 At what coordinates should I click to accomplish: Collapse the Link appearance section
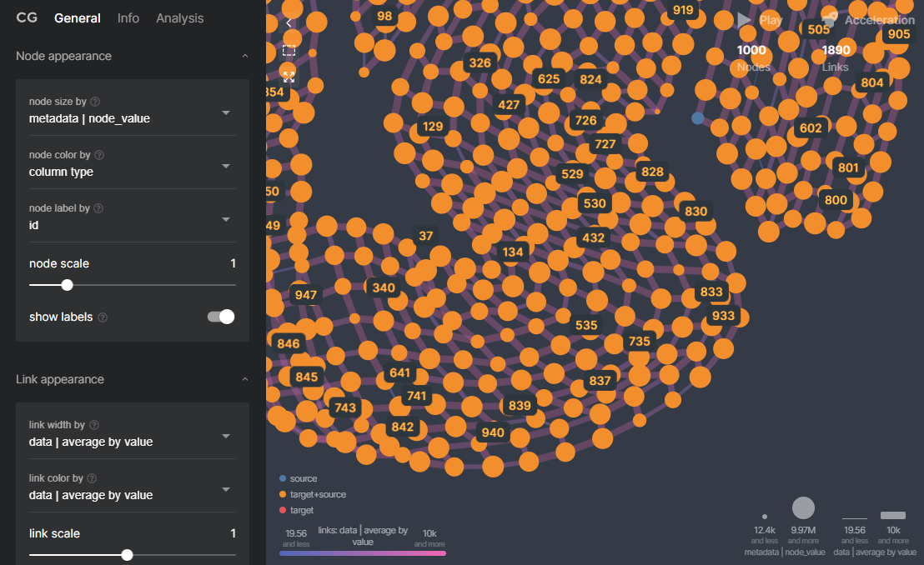tap(244, 379)
